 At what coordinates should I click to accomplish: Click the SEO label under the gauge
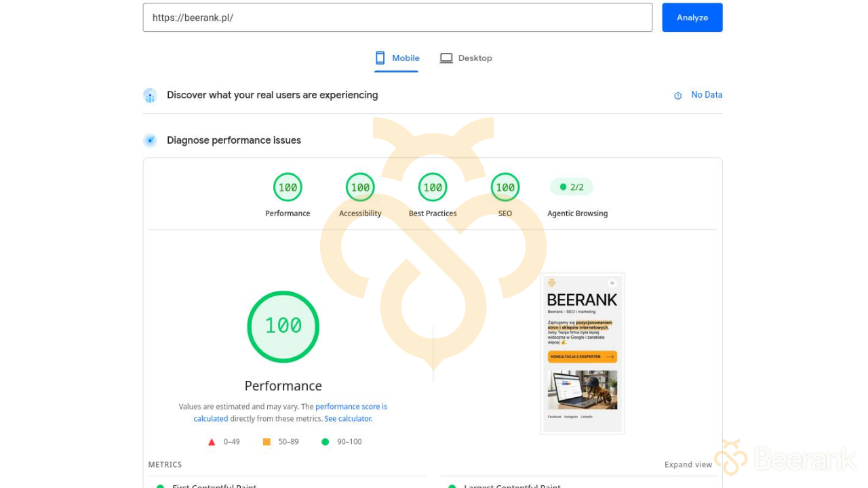point(505,213)
